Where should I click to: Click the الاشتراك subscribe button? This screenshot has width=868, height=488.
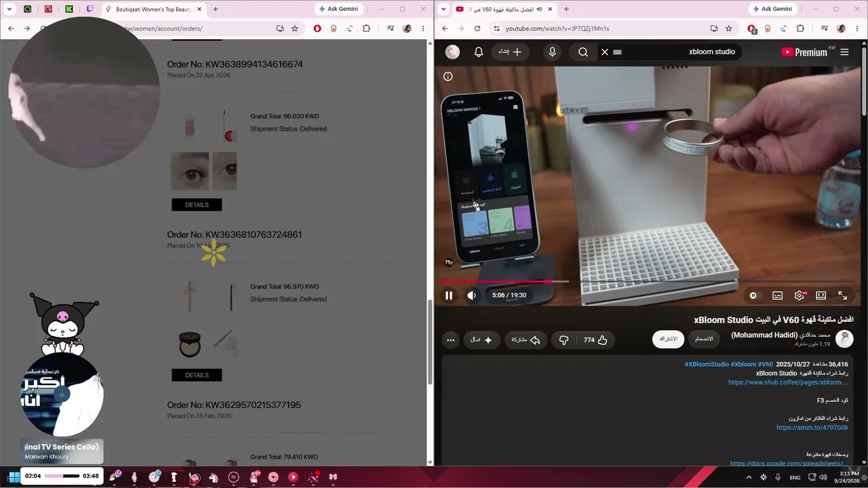pos(668,339)
